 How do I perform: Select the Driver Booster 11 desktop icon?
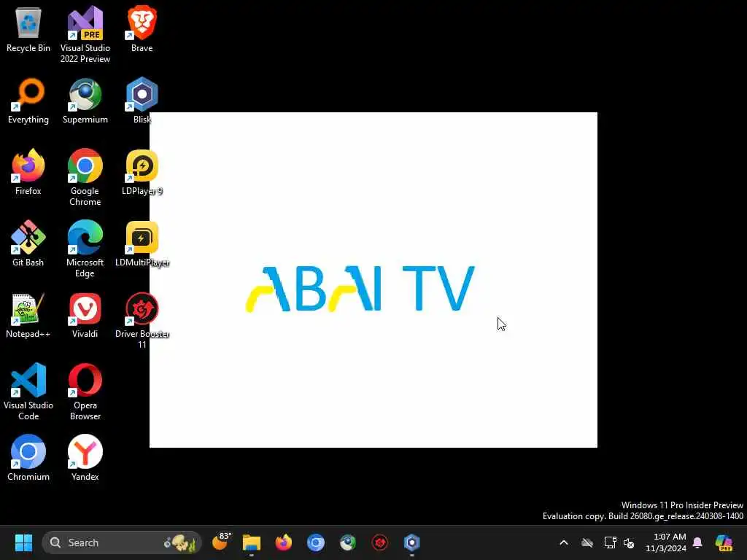pos(142,320)
